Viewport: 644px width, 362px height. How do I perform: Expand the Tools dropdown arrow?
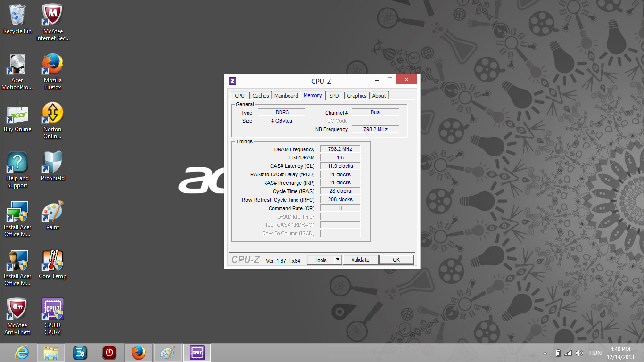coord(338,260)
